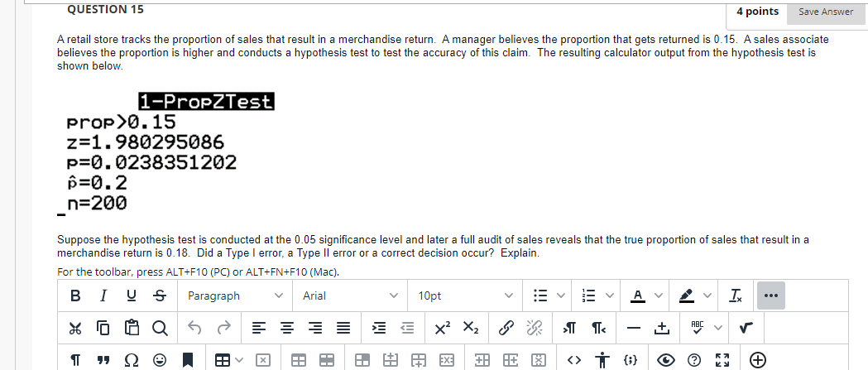Image resolution: width=868 pixels, height=370 pixels.
Task: Copy the selected text
Action: [x=103, y=329]
